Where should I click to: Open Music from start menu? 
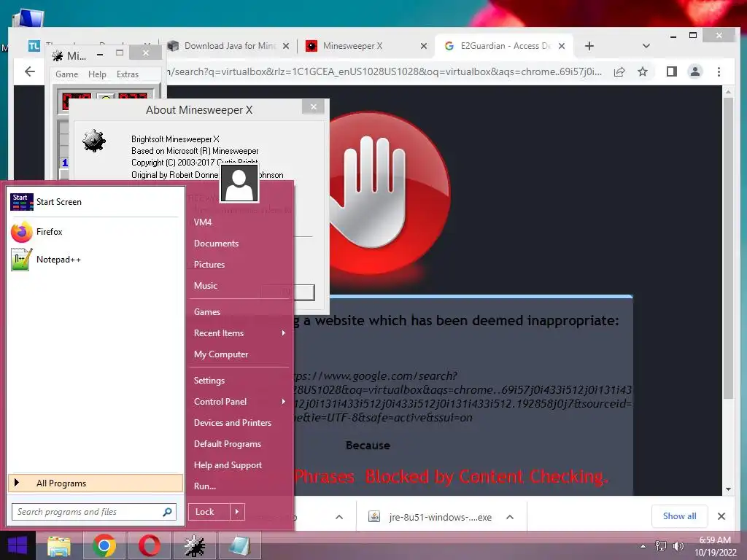coord(205,286)
